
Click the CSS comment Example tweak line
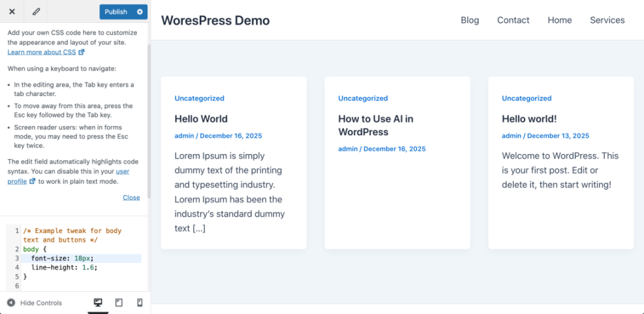point(72,236)
